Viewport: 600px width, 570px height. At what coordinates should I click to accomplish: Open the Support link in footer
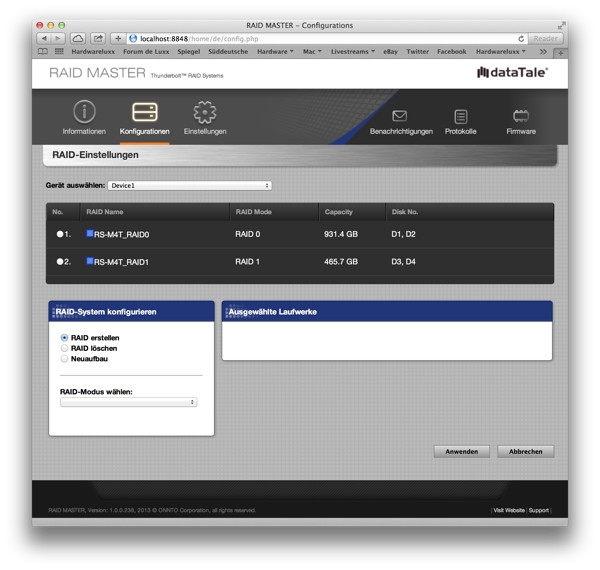539,510
